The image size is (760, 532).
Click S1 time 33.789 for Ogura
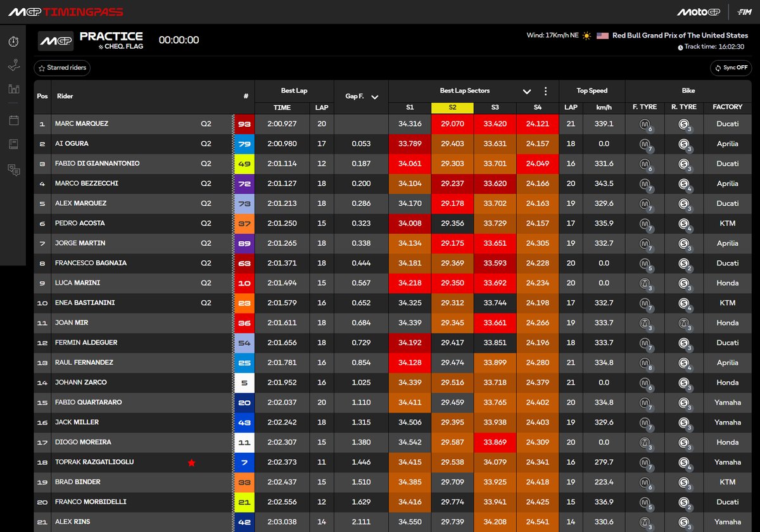click(x=410, y=144)
